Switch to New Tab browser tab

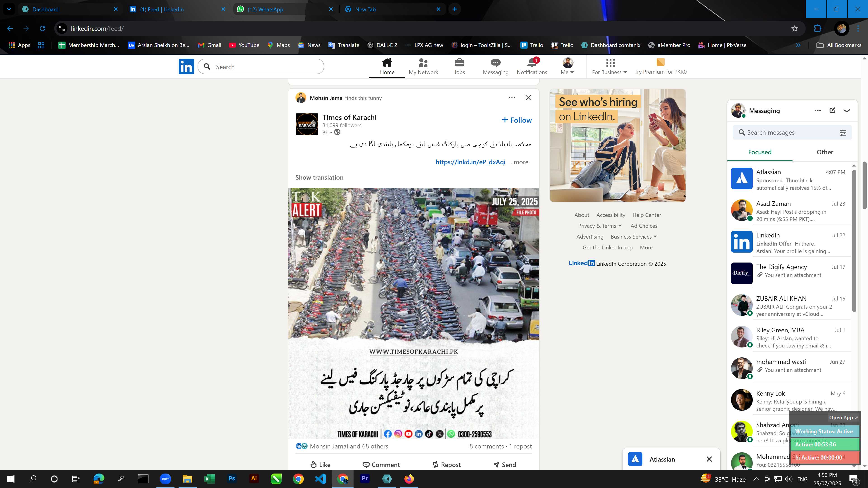pyautogui.click(x=393, y=9)
